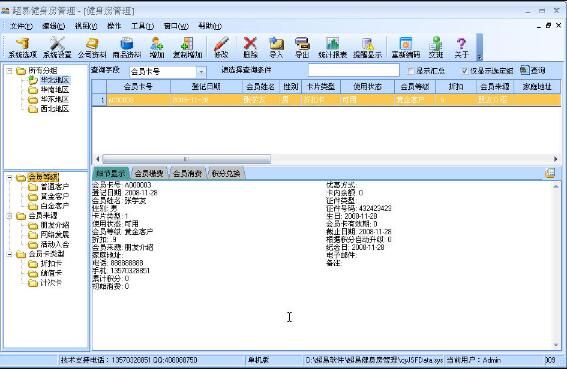Open the 操作 menu
Screen dimensions: 567x369
tap(114, 26)
